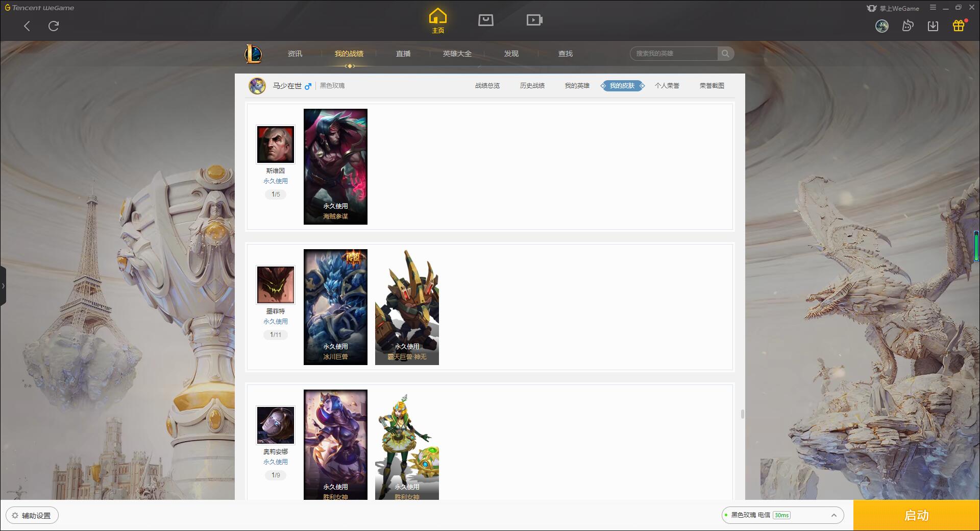Open the download manager icon

933,26
